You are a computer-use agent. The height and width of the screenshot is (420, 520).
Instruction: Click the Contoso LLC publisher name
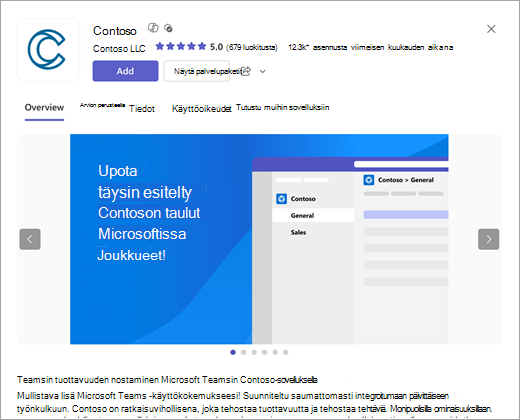pyautogui.click(x=119, y=49)
